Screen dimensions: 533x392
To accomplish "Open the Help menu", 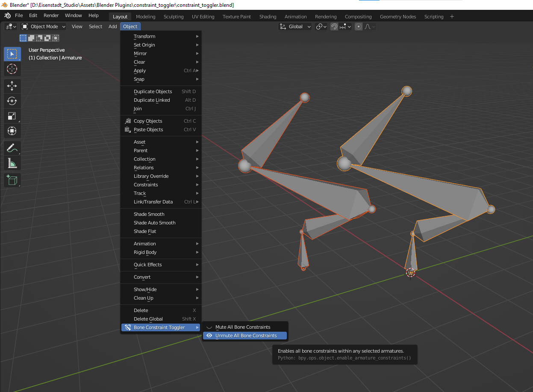I will (94, 15).
